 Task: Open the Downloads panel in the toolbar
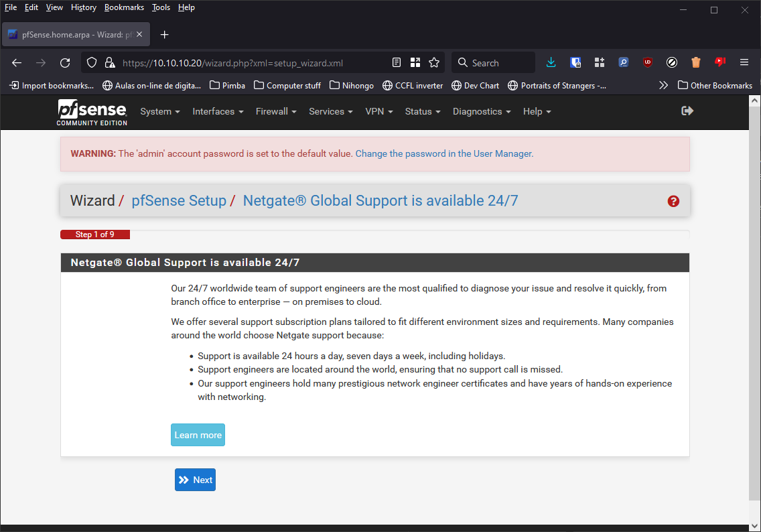[551, 62]
